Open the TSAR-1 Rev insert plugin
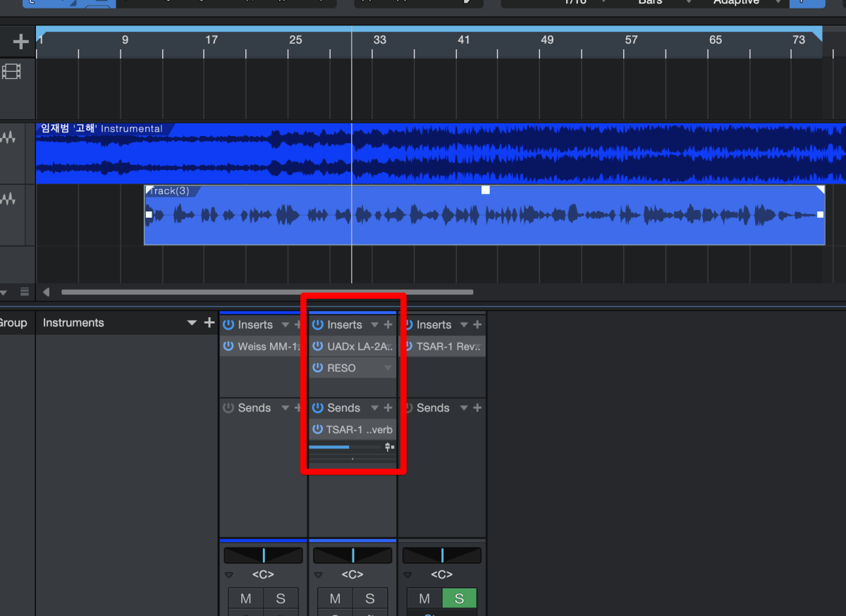The width and height of the screenshot is (846, 616). [x=449, y=346]
